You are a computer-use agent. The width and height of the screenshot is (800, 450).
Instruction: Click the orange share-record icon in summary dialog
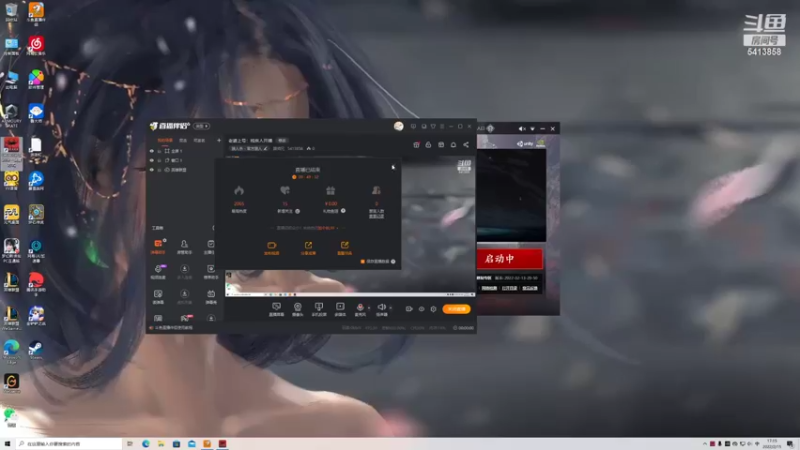[x=308, y=246]
